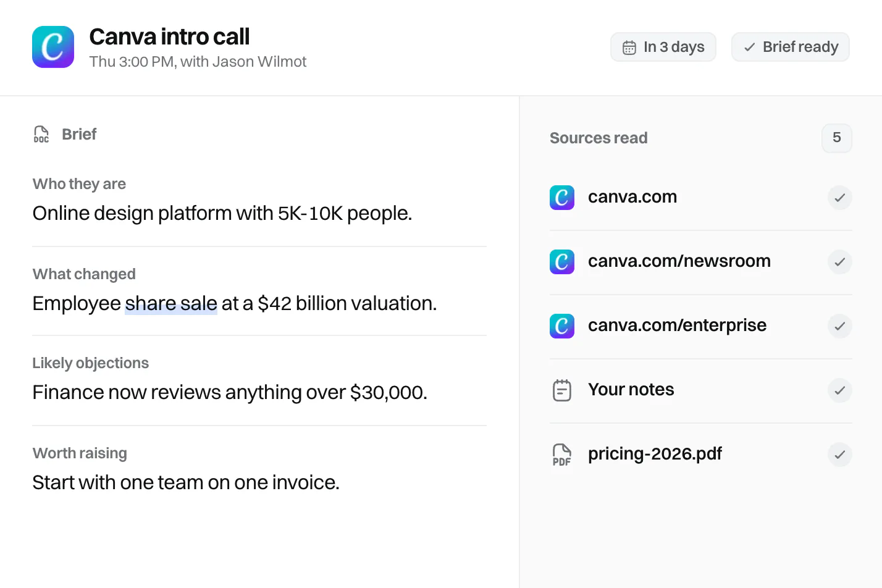Open the Your notes source

pos(631,390)
